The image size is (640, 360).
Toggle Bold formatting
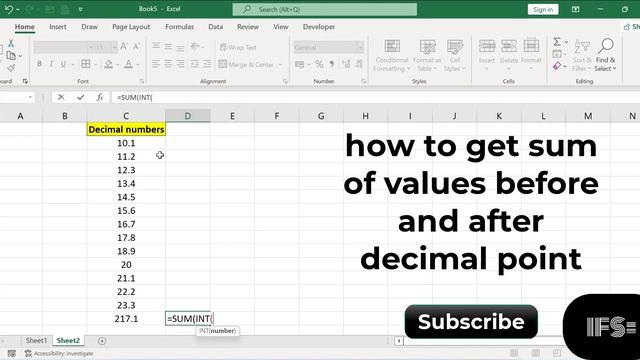click(x=39, y=64)
